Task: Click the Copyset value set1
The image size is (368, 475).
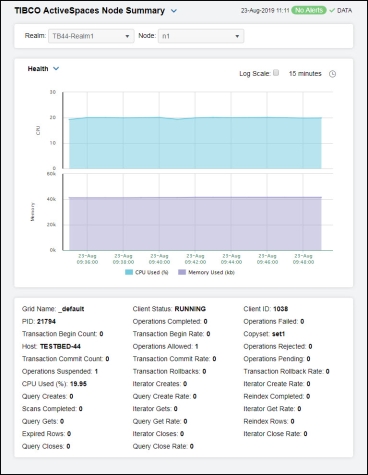Action: click(x=278, y=334)
